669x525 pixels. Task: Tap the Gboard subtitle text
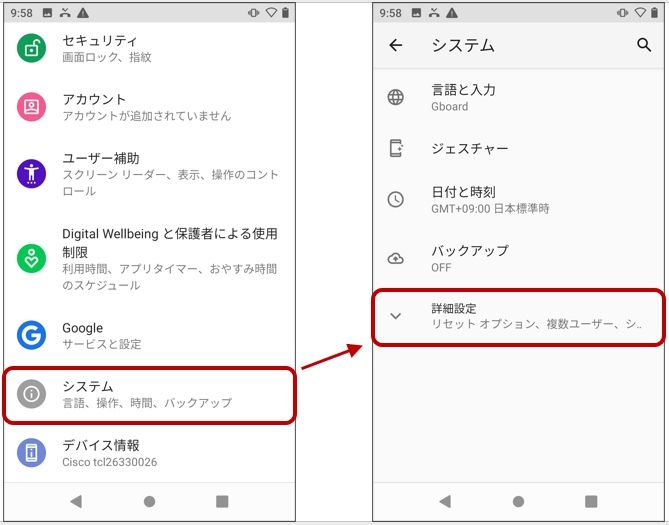(450, 106)
